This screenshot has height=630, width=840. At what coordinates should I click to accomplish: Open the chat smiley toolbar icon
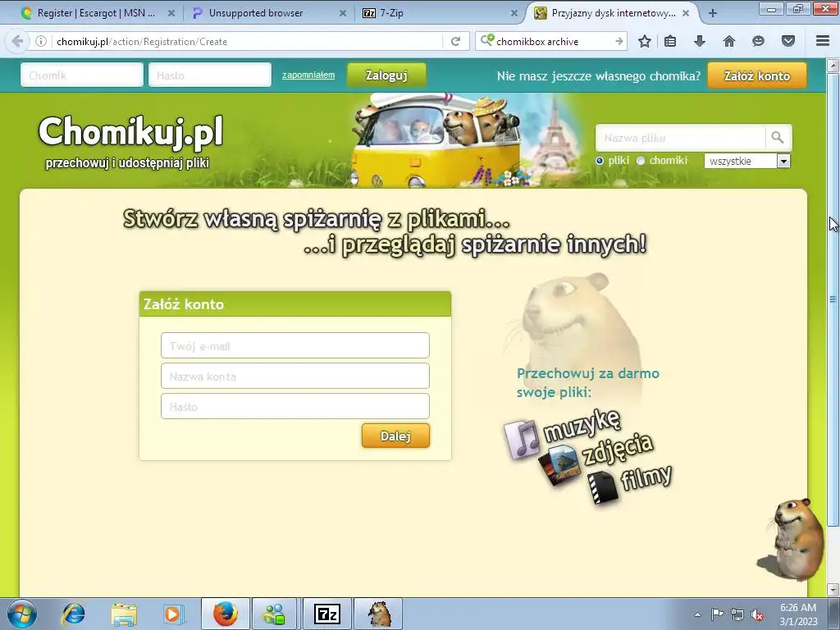click(758, 41)
